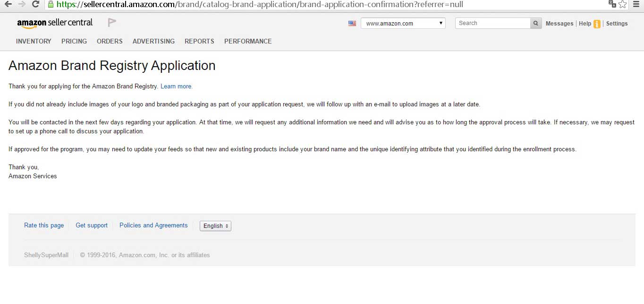
Task: Open Policies and Agreements link
Action: 153,226
